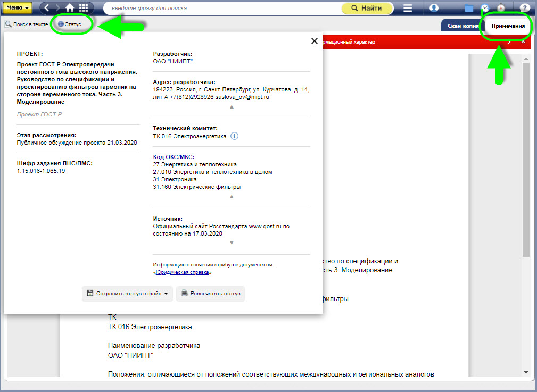Close the status popup with X
The image size is (537, 392).
click(x=314, y=41)
